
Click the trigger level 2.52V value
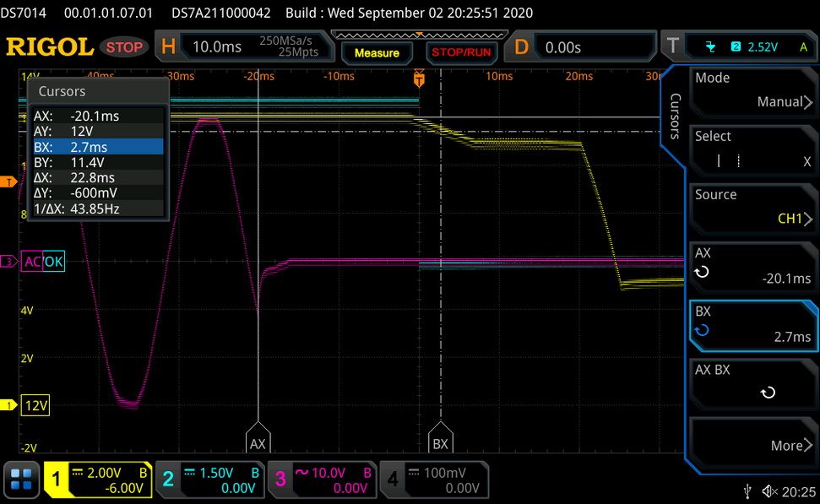coord(762,47)
